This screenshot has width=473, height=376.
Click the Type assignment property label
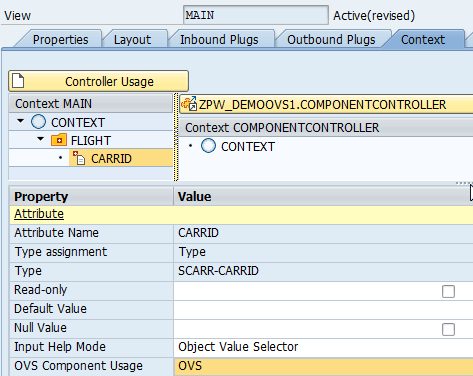[61, 252]
